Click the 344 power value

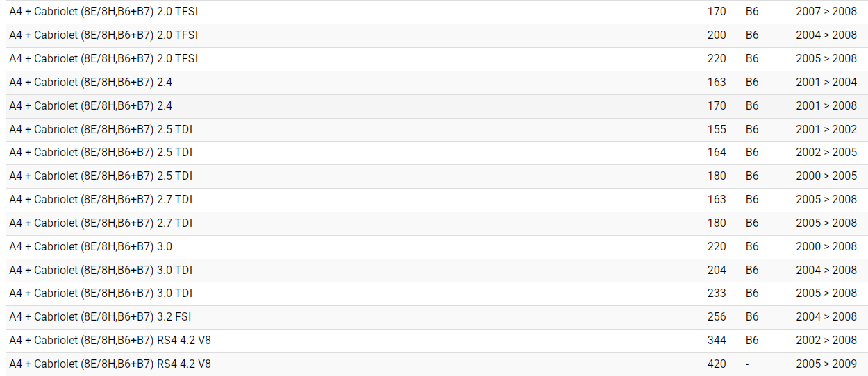tap(717, 341)
